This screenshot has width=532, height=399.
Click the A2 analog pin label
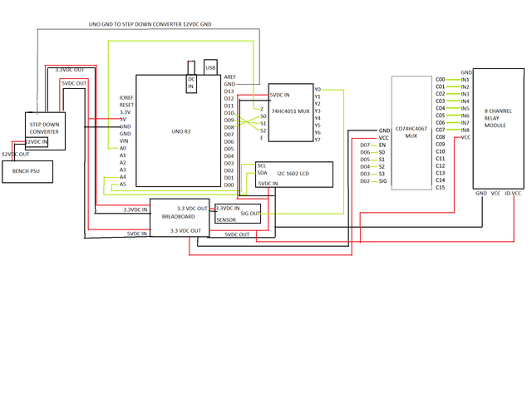pyautogui.click(x=123, y=163)
